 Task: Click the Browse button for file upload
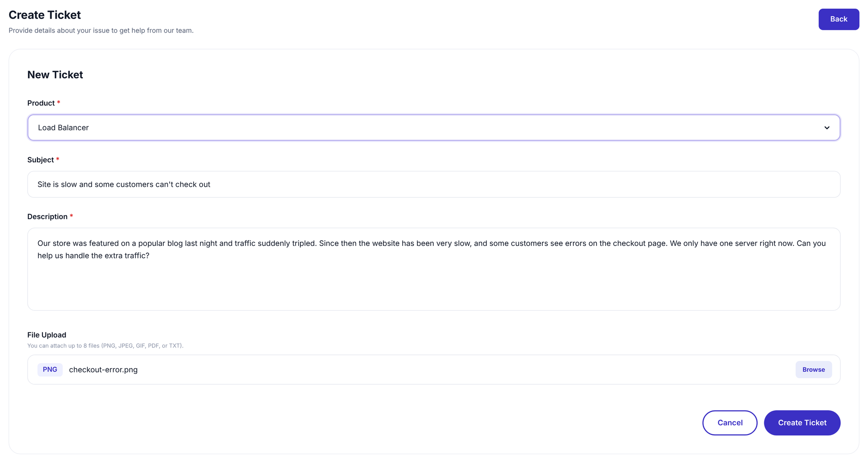click(813, 370)
